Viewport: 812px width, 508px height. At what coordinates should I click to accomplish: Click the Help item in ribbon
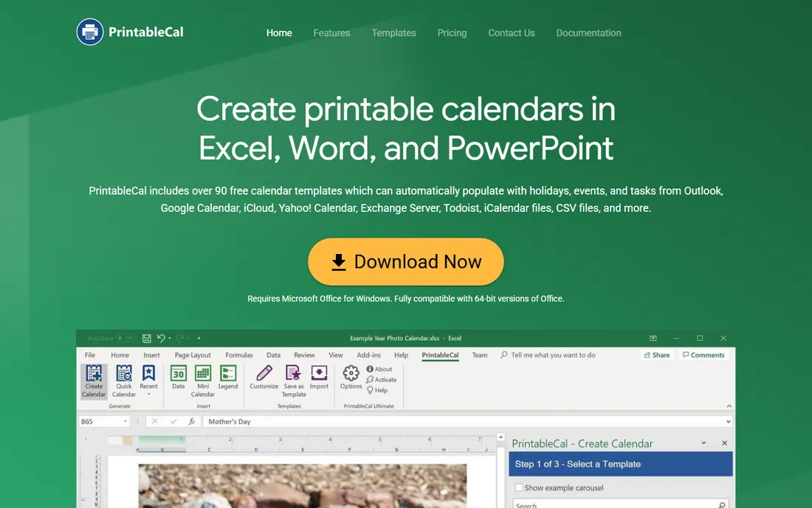tap(377, 391)
